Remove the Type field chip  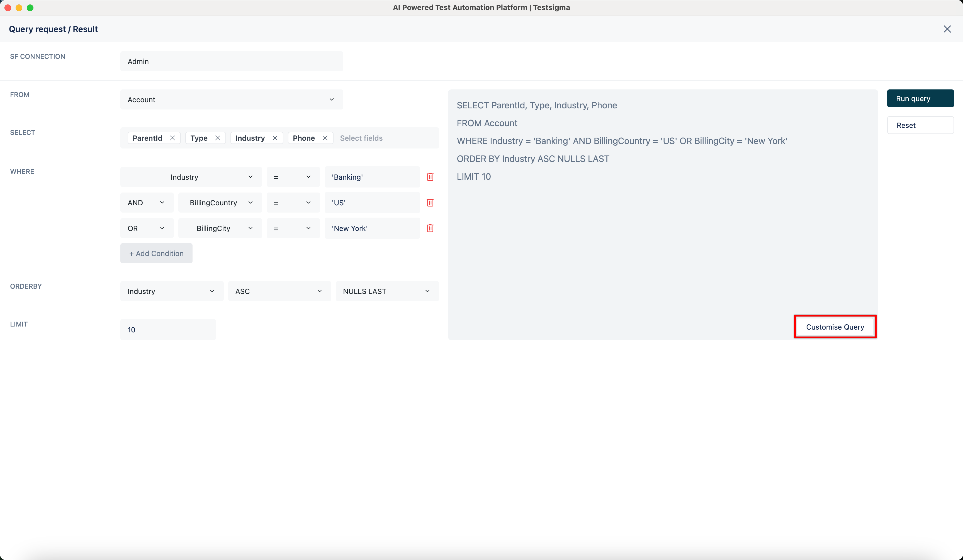click(217, 138)
